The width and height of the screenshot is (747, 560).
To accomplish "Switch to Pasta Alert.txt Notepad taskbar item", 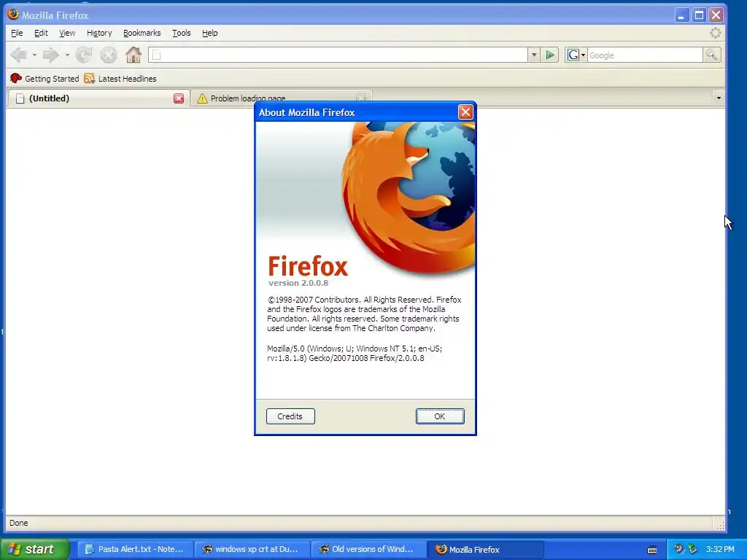I will click(135, 549).
